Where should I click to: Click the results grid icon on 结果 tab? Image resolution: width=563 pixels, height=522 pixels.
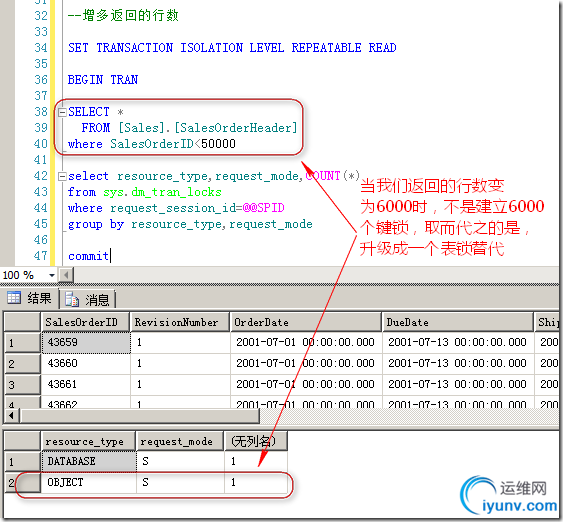coord(14,298)
